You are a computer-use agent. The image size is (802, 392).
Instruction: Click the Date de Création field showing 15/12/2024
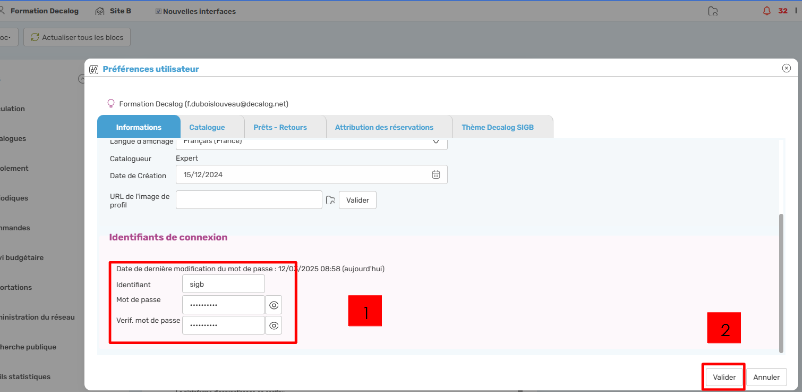tap(311, 175)
